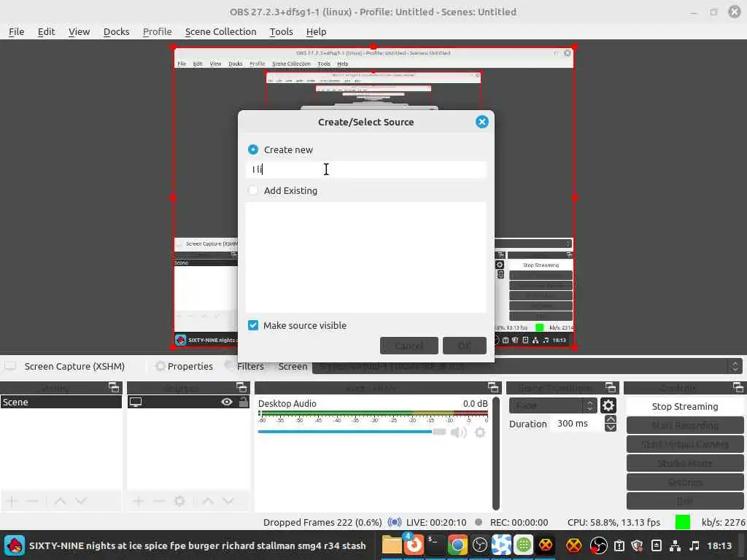Close the Create/Select Source dialog
Image resolution: width=747 pixels, height=560 pixels.
[x=481, y=122]
